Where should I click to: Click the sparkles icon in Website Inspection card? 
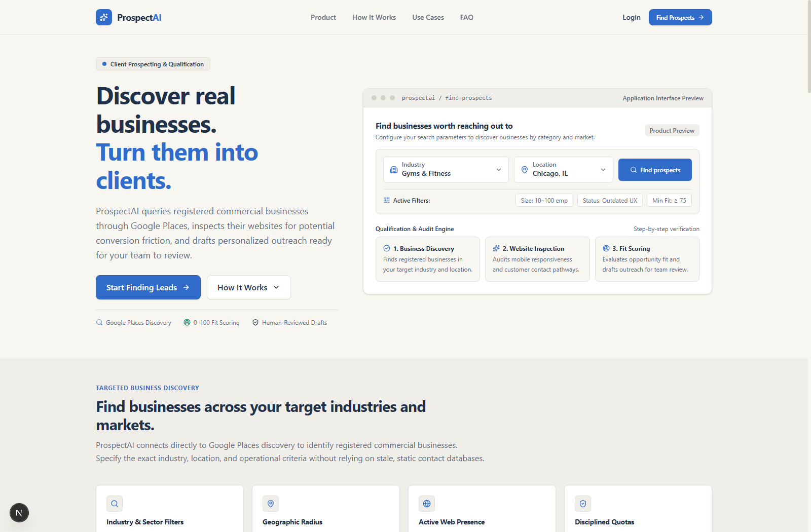click(496, 248)
